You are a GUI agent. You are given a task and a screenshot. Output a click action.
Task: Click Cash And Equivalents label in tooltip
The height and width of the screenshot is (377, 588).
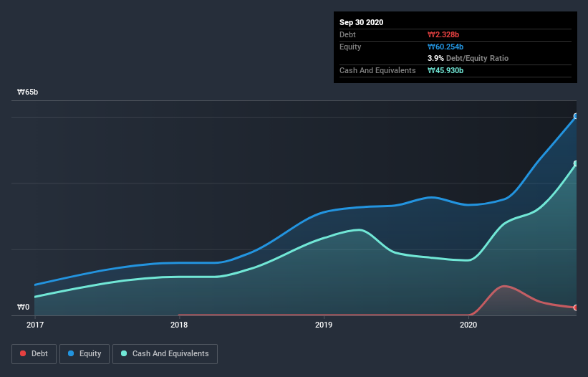point(377,70)
